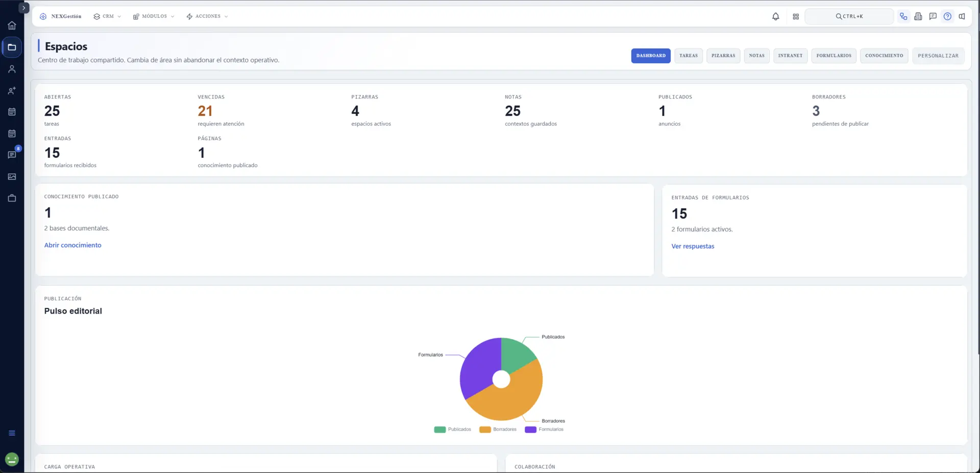The width and height of the screenshot is (980, 473).
Task: Click the CTRL+K search field
Action: click(849, 16)
